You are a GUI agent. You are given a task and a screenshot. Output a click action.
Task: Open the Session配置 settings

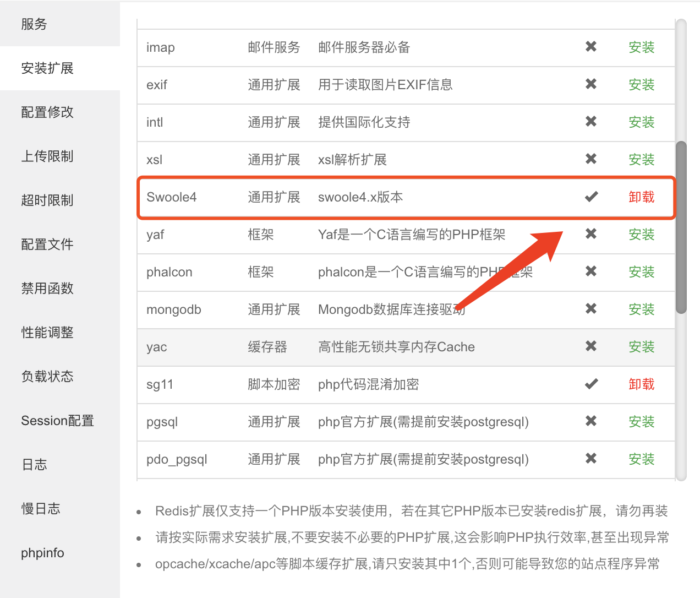click(57, 420)
